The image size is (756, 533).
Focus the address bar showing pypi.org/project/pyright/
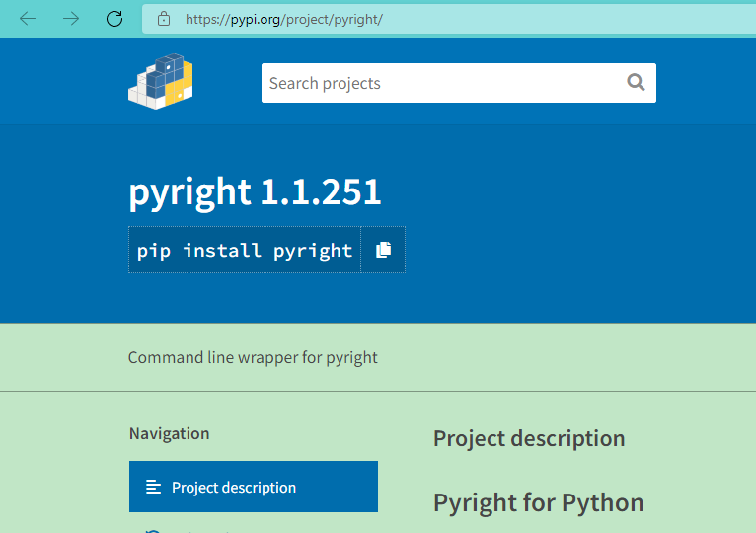(448, 19)
